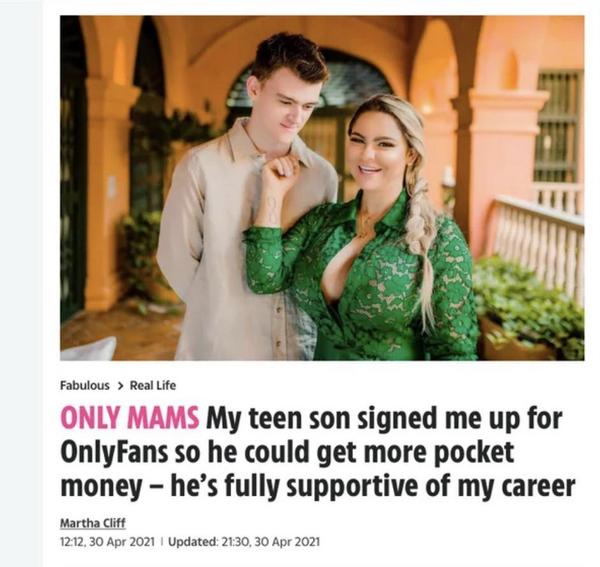Click the pale left sidebar strip

click(21, 284)
